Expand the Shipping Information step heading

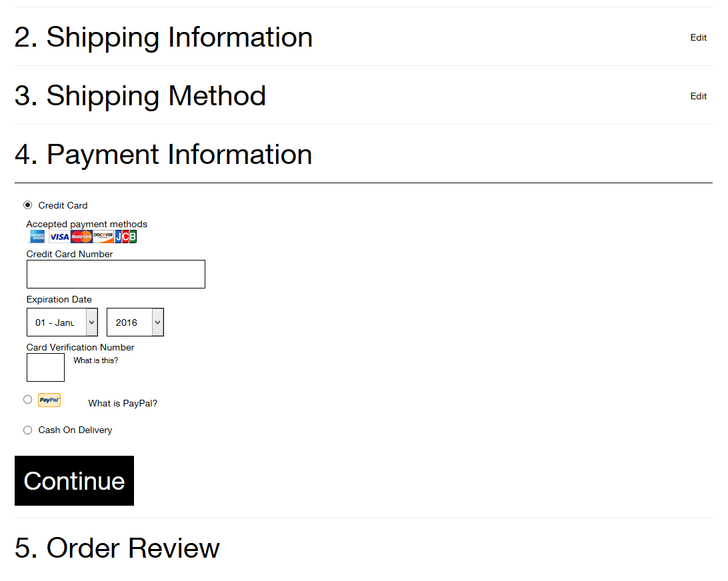pos(163,37)
